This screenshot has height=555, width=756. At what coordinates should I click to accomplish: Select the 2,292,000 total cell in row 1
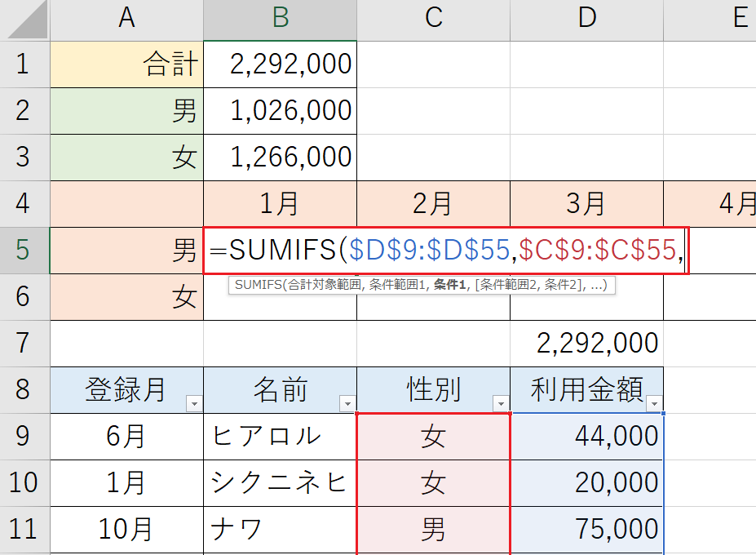280,64
